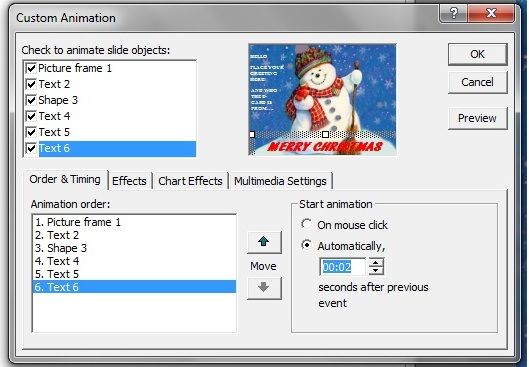This screenshot has height=367, width=529.
Task: Click the Help question mark icon
Action: pyautogui.click(x=454, y=13)
